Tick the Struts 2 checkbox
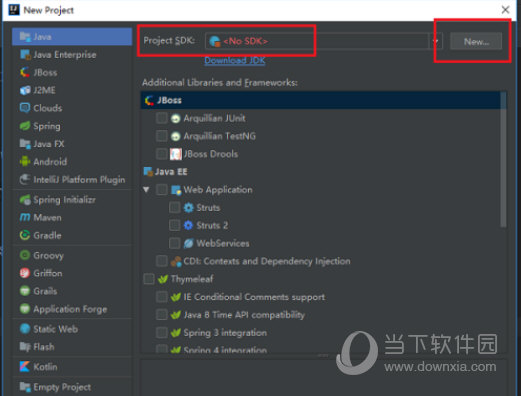The height and width of the screenshot is (396, 521). tap(175, 226)
